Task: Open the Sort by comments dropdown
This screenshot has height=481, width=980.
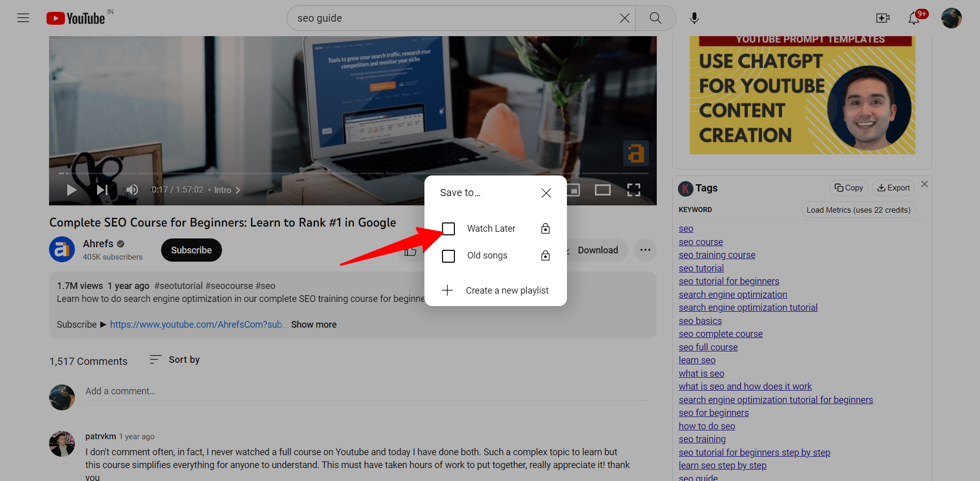Action: click(175, 360)
